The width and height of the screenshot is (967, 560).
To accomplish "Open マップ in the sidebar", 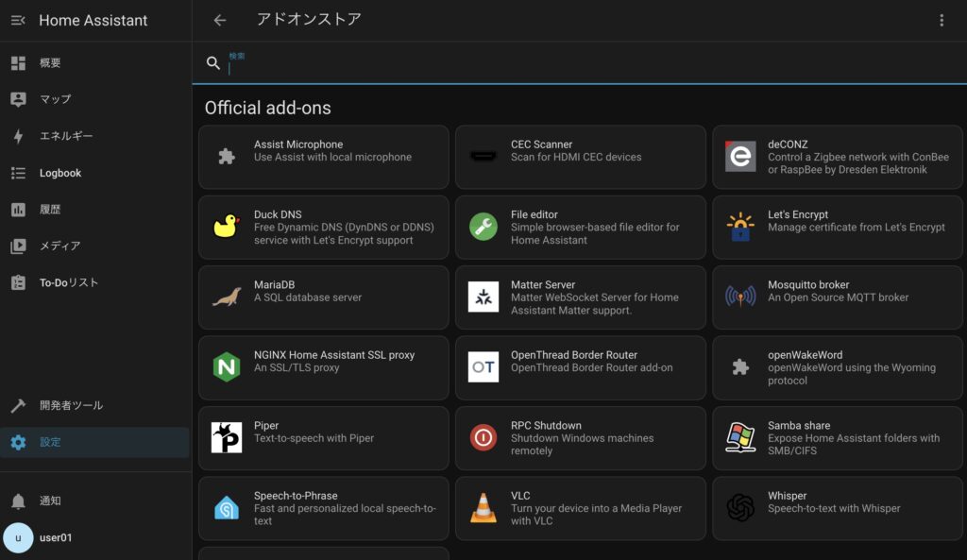I will 95,99.
